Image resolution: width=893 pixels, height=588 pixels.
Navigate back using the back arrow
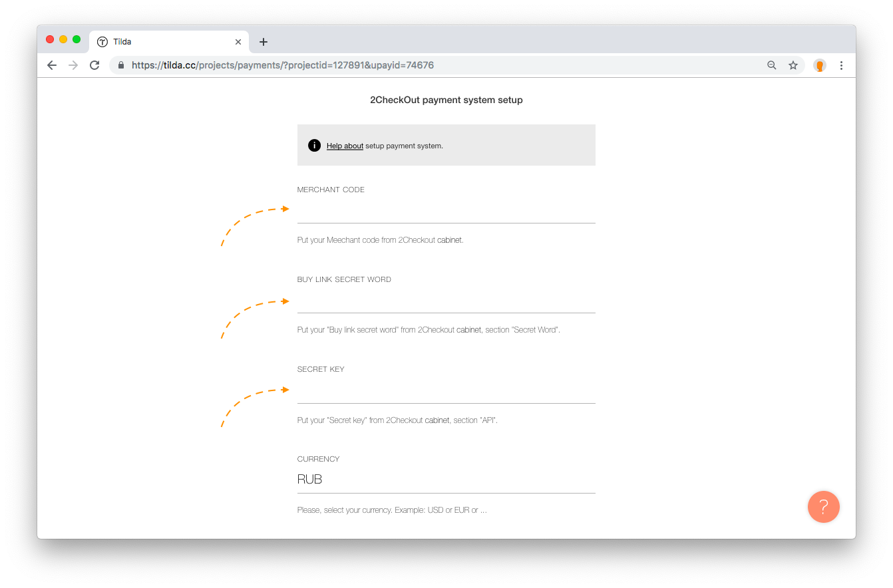(51, 65)
